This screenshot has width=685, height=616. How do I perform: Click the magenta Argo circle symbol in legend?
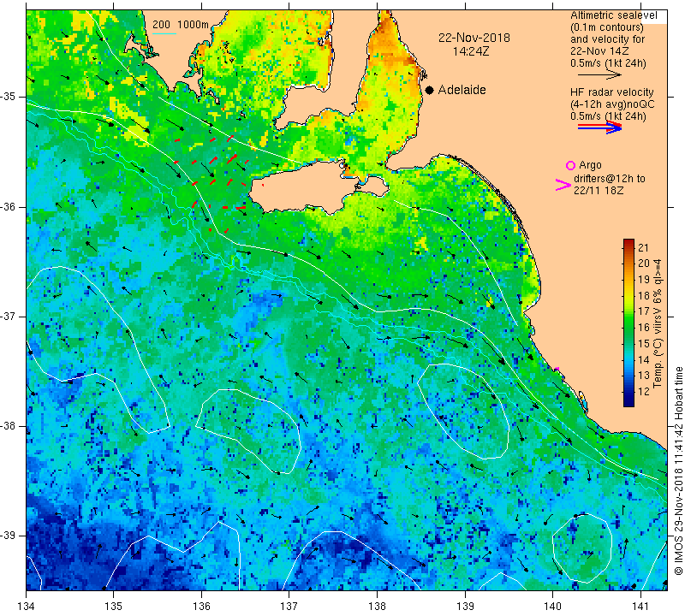click(x=570, y=165)
